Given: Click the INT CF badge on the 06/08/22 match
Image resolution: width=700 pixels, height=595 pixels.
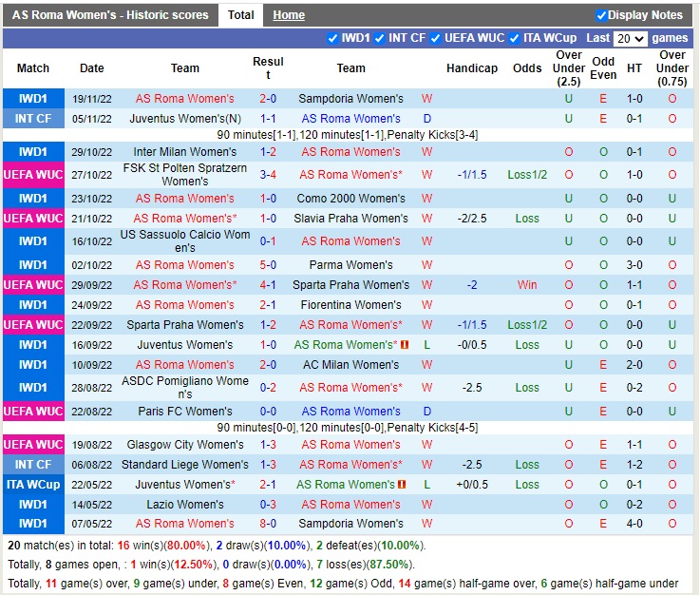Looking at the screenshot, I should [33, 465].
